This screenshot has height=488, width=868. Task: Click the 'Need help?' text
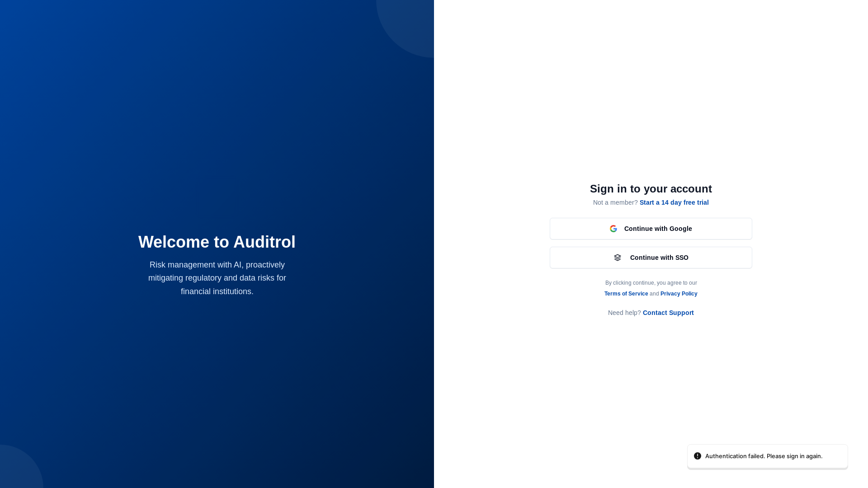pyautogui.click(x=624, y=313)
